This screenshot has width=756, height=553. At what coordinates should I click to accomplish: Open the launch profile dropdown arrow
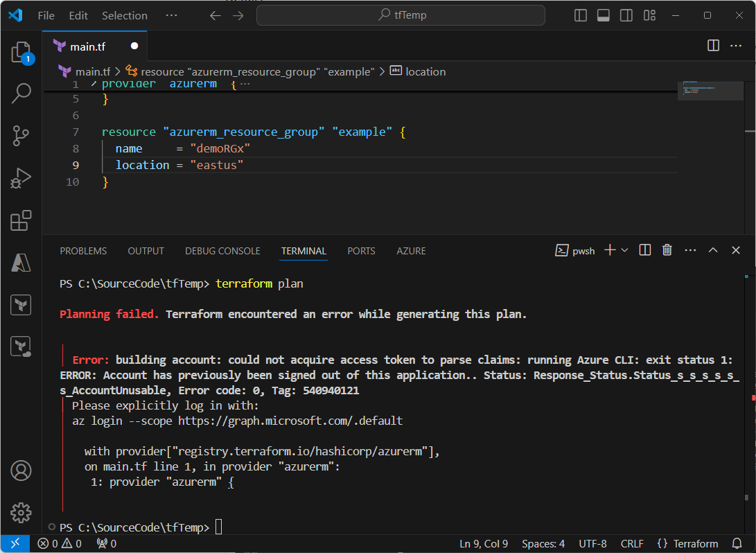624,250
